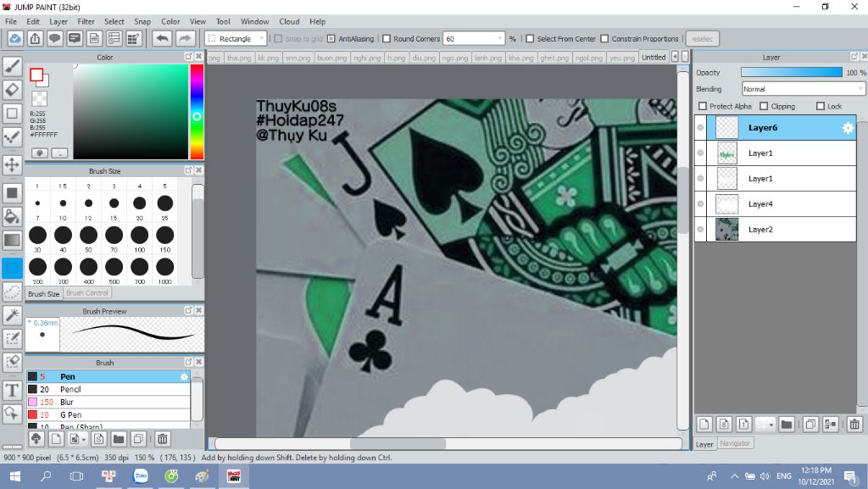Delete brush using Brush panel trash icon
868x489 pixels.
click(x=162, y=439)
